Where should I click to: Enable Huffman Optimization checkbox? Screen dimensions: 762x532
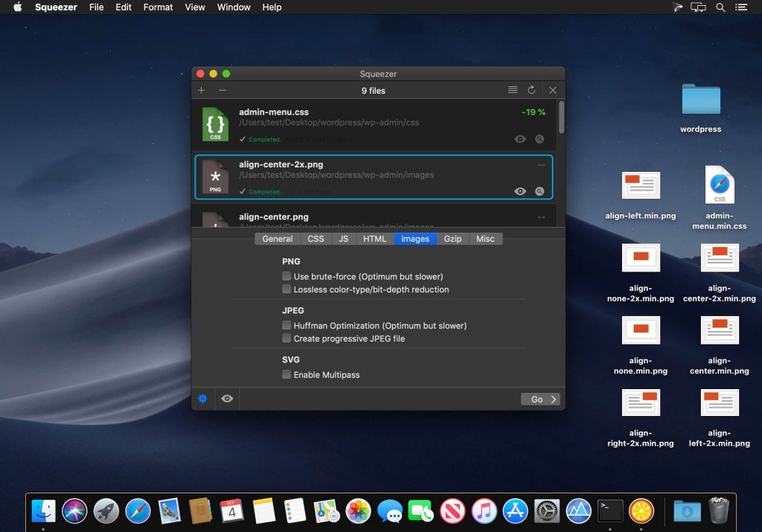pos(286,326)
